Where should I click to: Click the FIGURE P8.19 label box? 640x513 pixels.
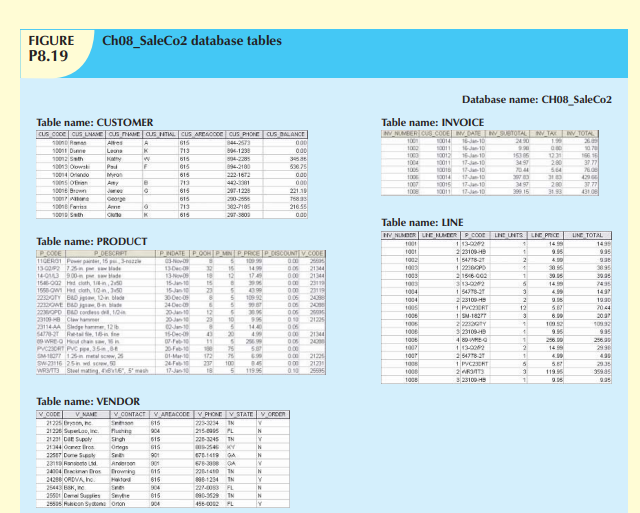coord(52,48)
